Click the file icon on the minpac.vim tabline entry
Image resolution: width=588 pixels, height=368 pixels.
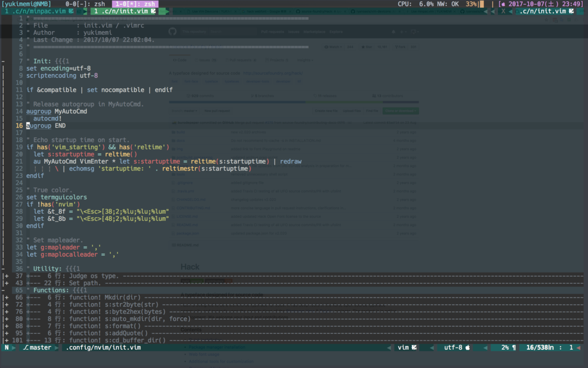click(x=69, y=11)
